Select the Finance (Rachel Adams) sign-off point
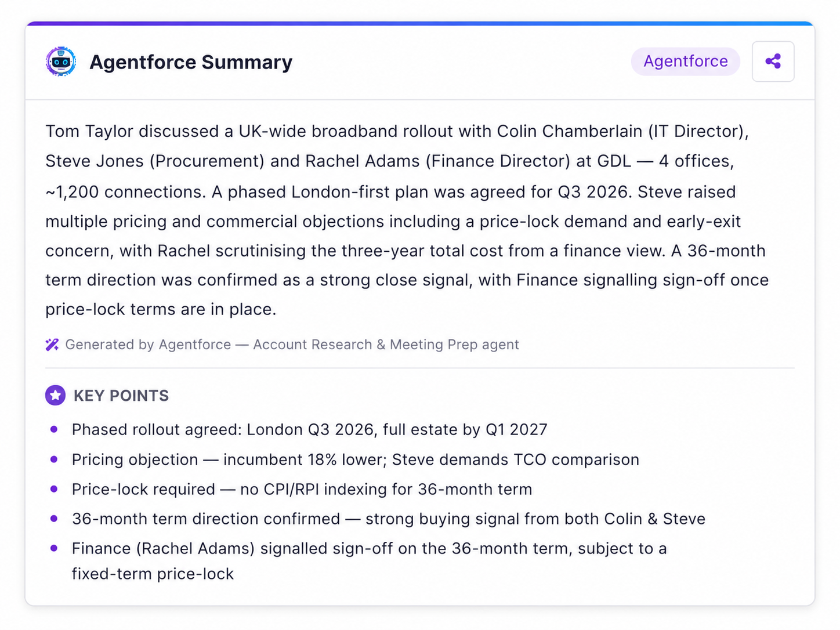The height and width of the screenshot is (630, 840). pyautogui.click(x=370, y=561)
